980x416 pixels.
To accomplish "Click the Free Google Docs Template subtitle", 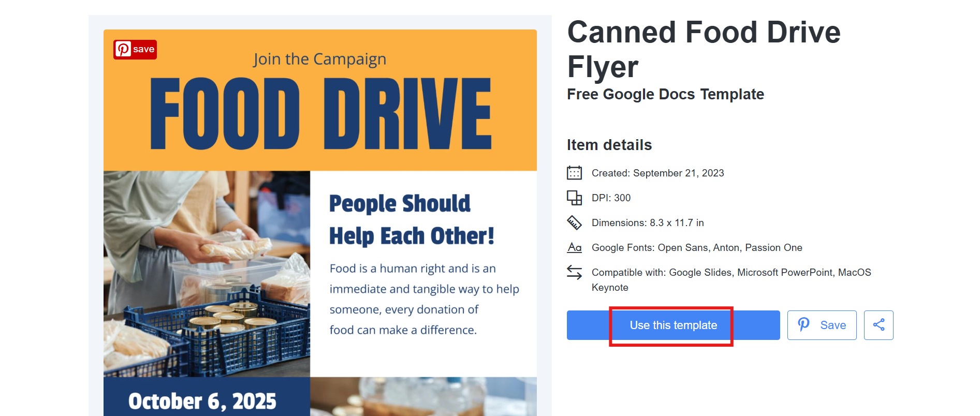I will (x=665, y=94).
